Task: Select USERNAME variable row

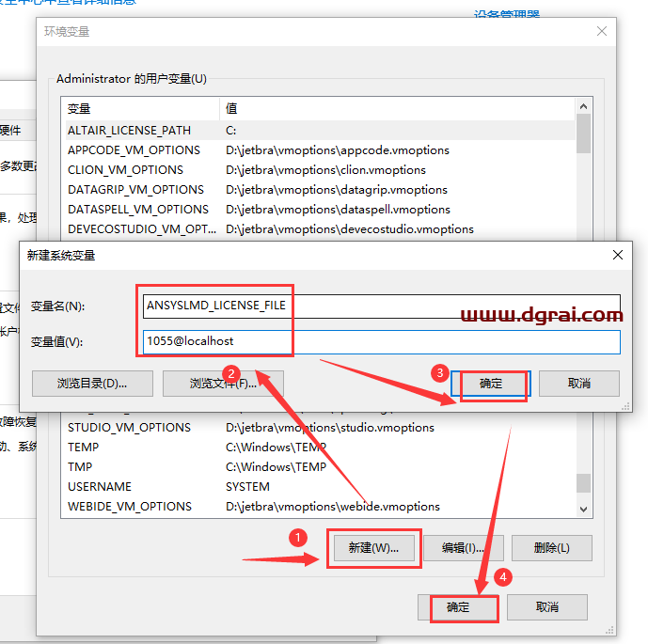Action: (x=320, y=487)
